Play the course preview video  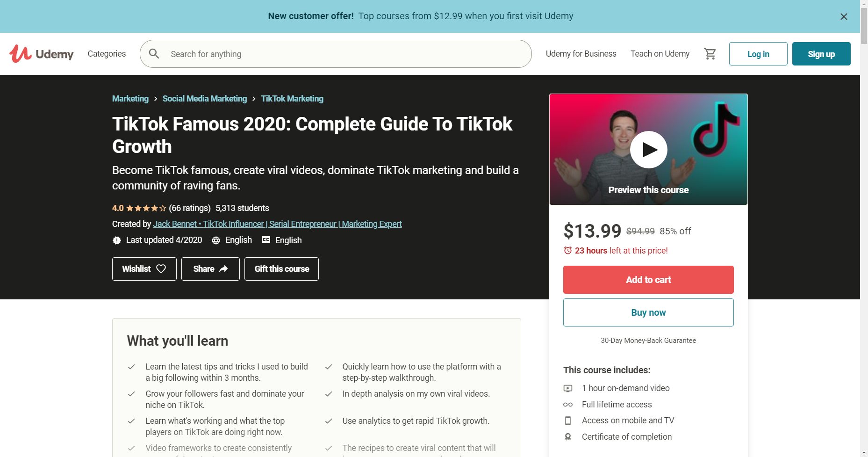coord(648,150)
